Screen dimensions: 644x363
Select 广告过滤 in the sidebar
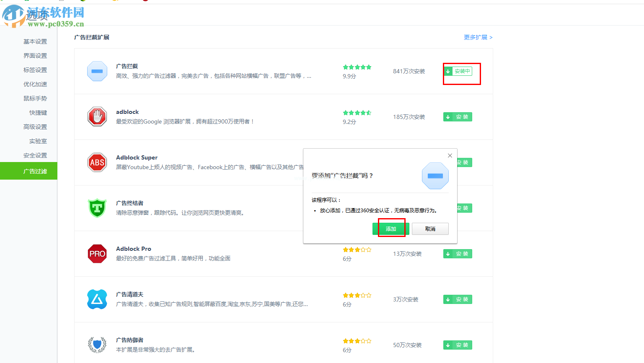coord(28,171)
